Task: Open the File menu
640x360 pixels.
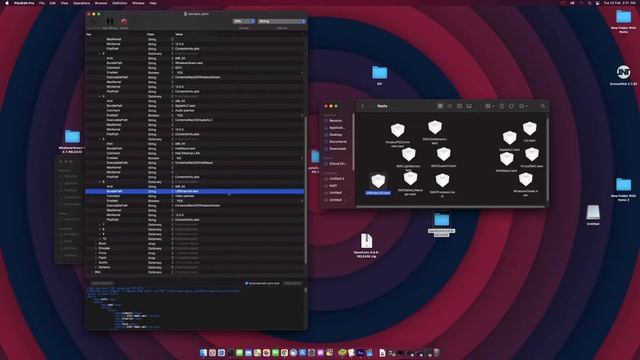Action: [42, 3]
